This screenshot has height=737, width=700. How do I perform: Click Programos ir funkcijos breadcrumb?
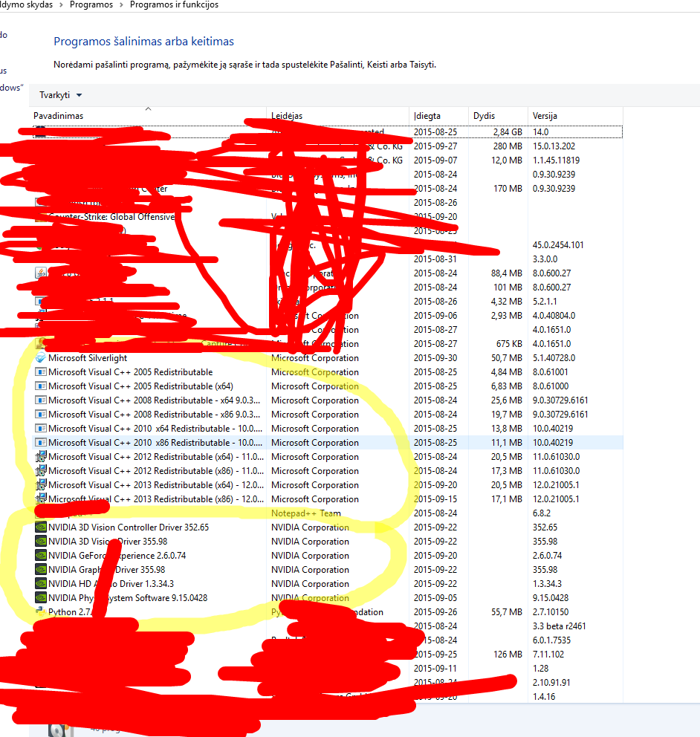174,4
